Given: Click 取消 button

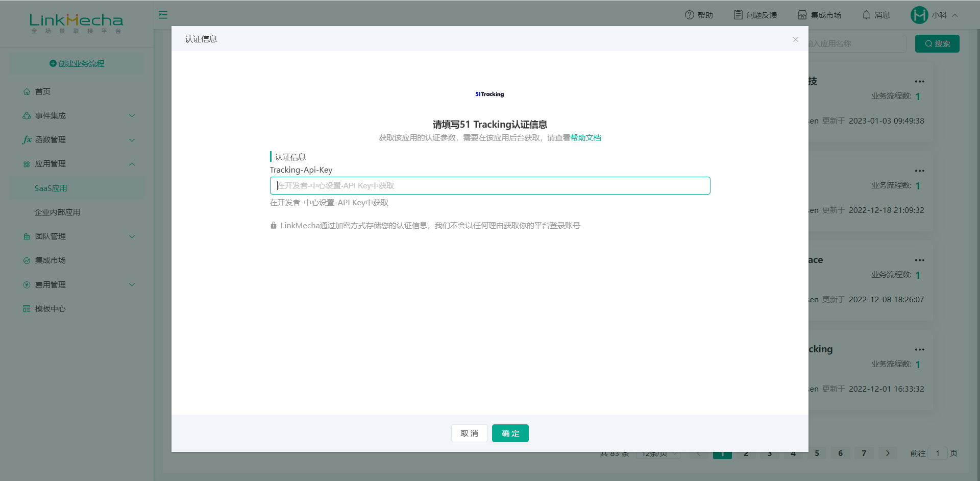Looking at the screenshot, I should pos(470,434).
